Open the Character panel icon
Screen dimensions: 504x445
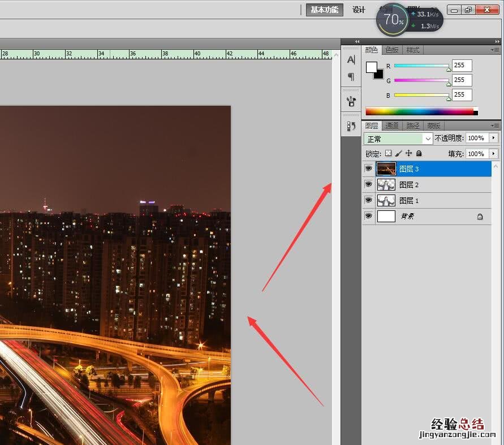351,60
